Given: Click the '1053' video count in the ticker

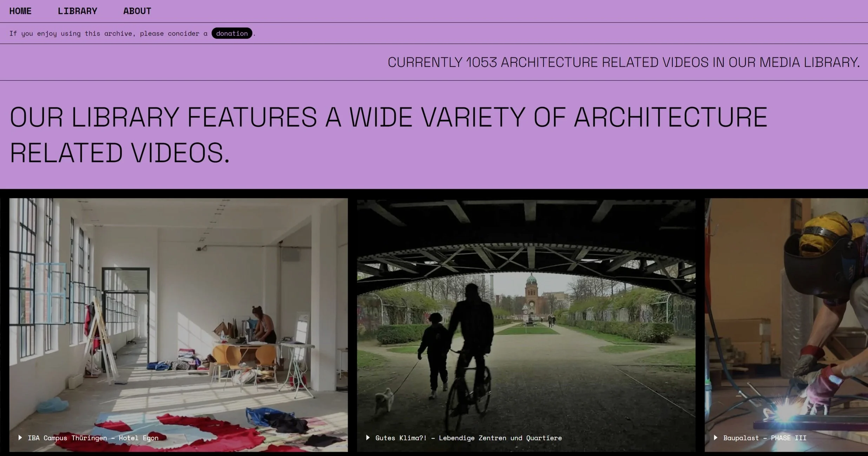Looking at the screenshot, I should (x=481, y=62).
